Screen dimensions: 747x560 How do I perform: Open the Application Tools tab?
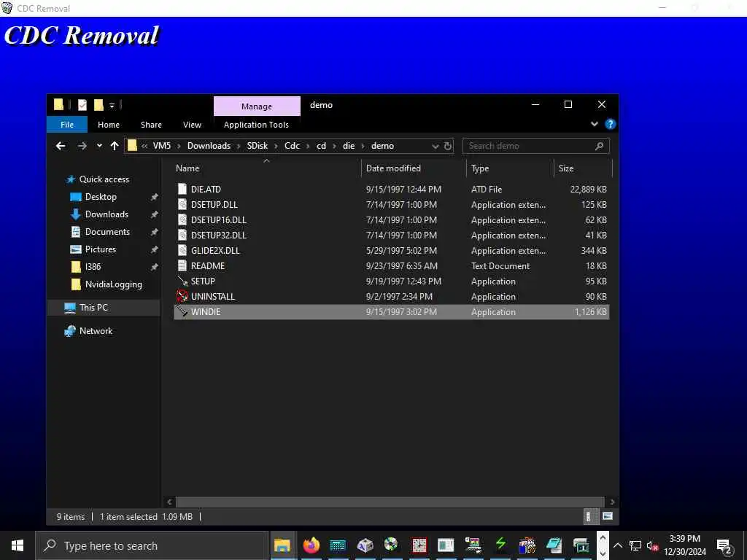256,125
